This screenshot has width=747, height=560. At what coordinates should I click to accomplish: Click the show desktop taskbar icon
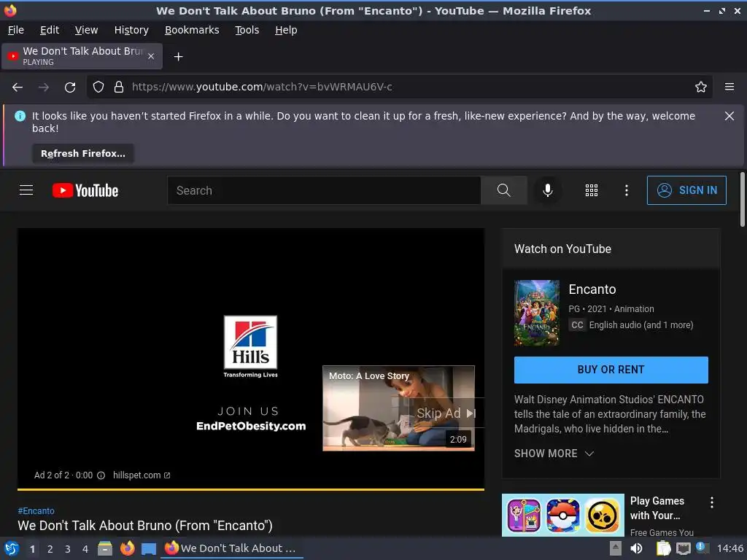coord(149,548)
